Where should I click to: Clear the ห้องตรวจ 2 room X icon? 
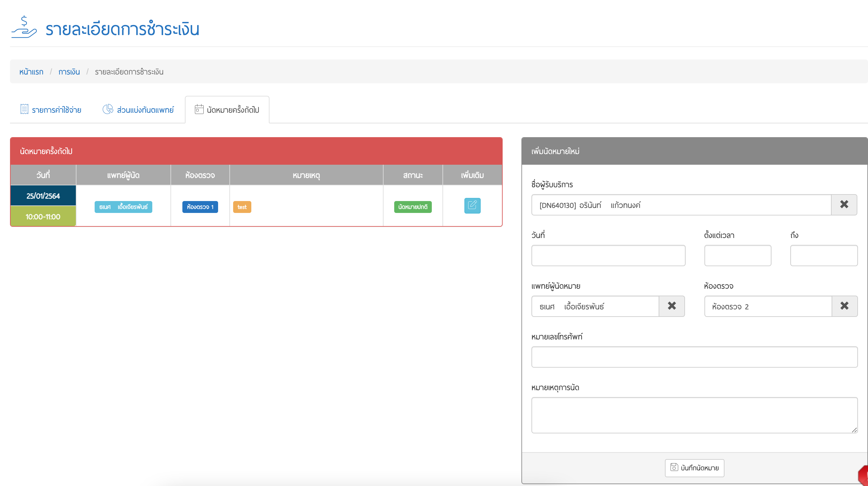pos(844,306)
